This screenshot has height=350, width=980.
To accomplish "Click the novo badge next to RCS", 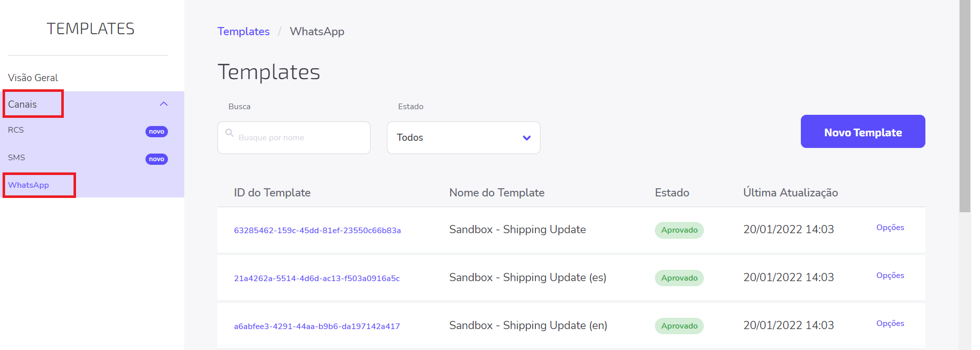I will pos(157,132).
